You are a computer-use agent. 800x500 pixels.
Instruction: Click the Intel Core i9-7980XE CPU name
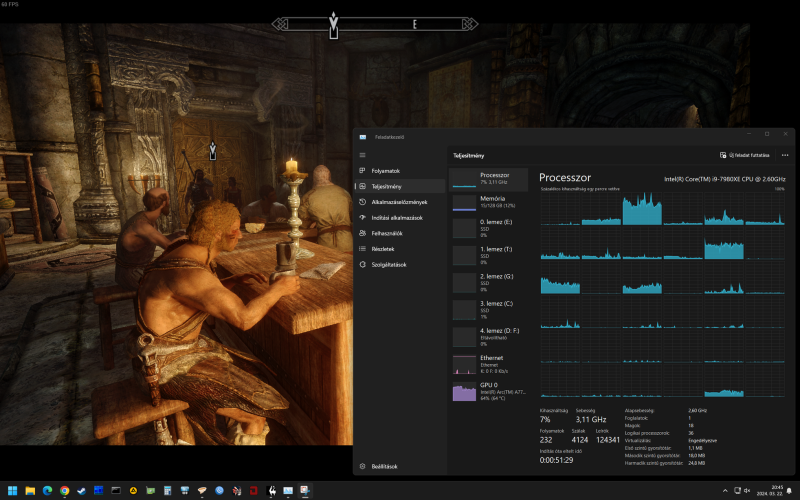coord(724,179)
